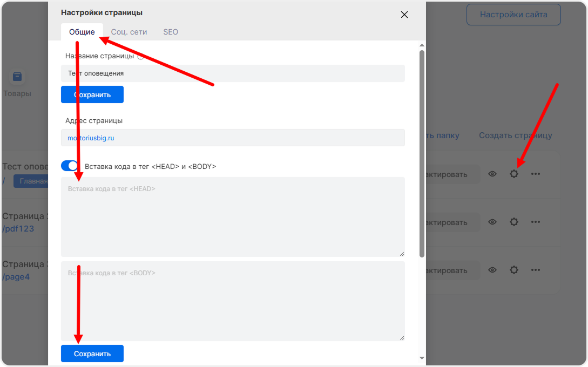This screenshot has height=367, width=588.
Task: Click the gear icon in the /pdf123 row
Action: pos(514,222)
